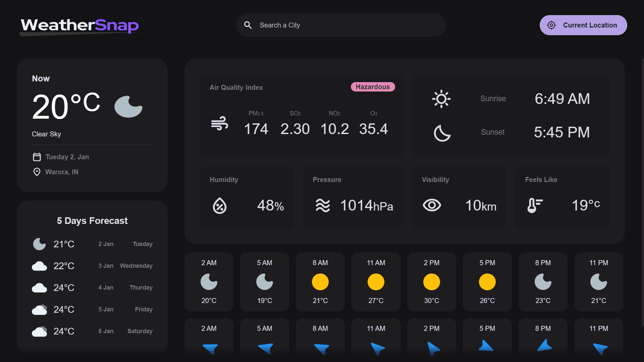Click the cloud icon beside Wednesday 22°C
The width and height of the screenshot is (644, 362).
[x=39, y=266]
